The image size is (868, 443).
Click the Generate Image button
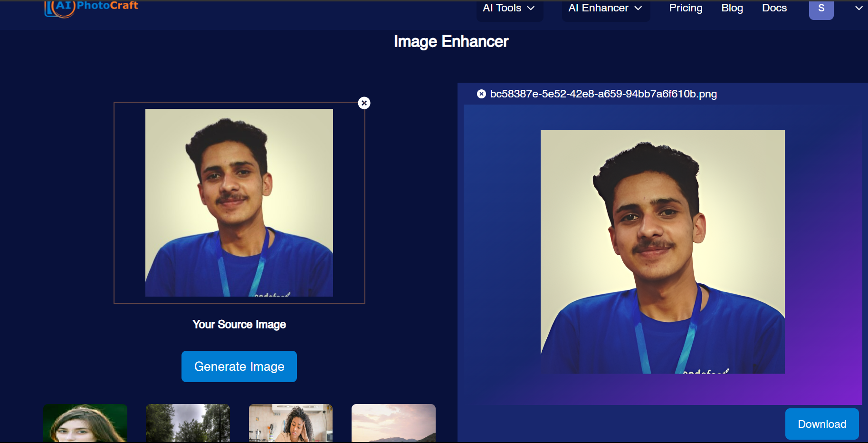239,366
